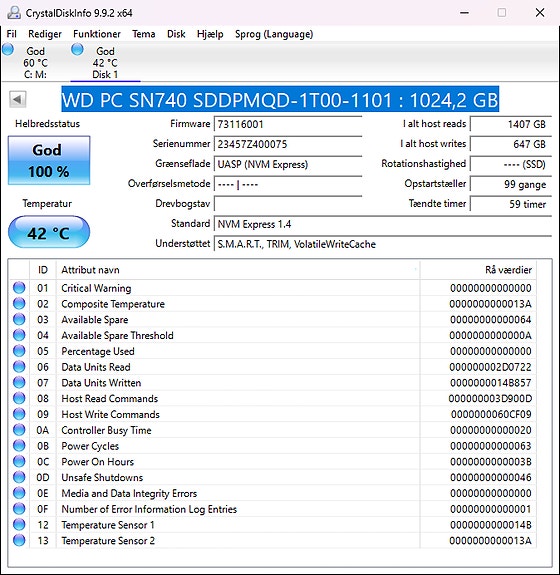Open the Tema menu
The height and width of the screenshot is (575, 560).
click(x=144, y=34)
